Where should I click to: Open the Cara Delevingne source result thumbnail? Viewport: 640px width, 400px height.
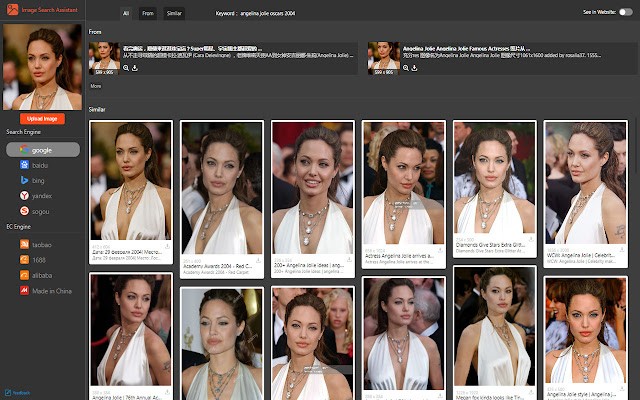[x=104, y=58]
